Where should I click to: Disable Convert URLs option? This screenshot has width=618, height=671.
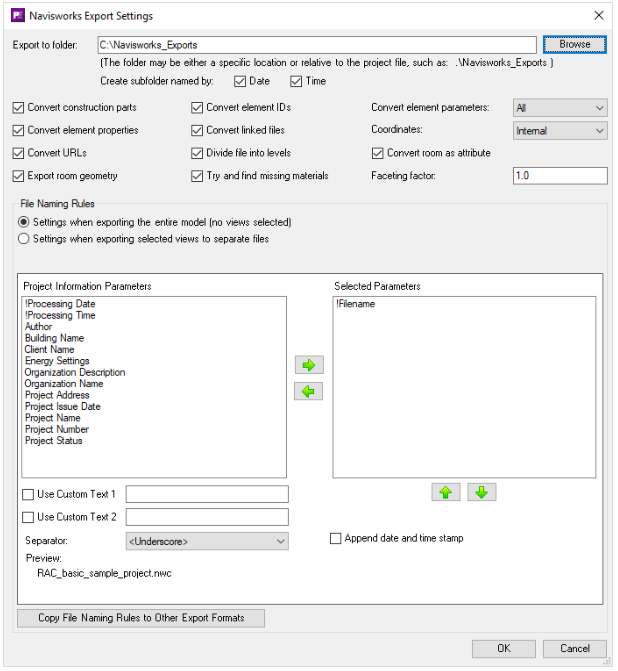pos(18,153)
